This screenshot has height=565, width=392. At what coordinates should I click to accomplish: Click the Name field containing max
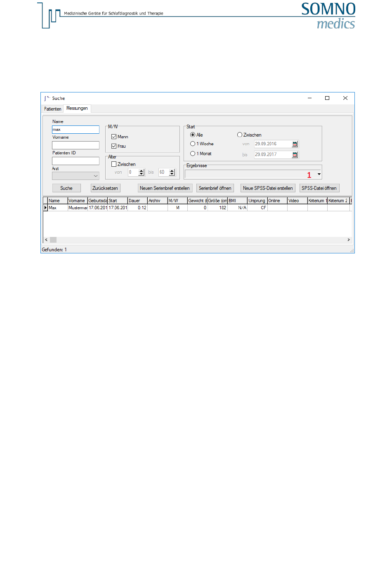point(76,130)
